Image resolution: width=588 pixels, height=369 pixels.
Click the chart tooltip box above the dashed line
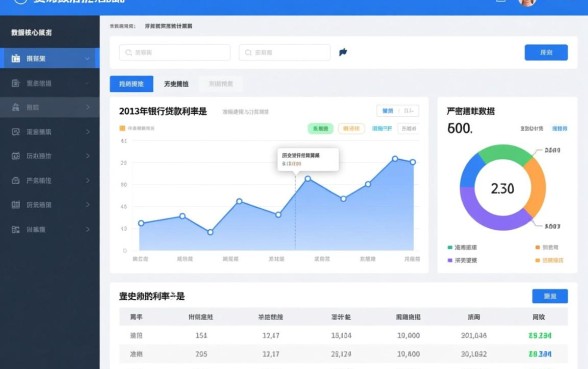(x=308, y=159)
